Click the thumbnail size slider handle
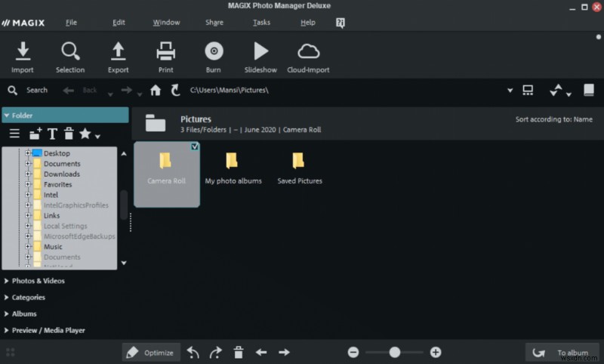The image size is (604, 364). coord(394,352)
